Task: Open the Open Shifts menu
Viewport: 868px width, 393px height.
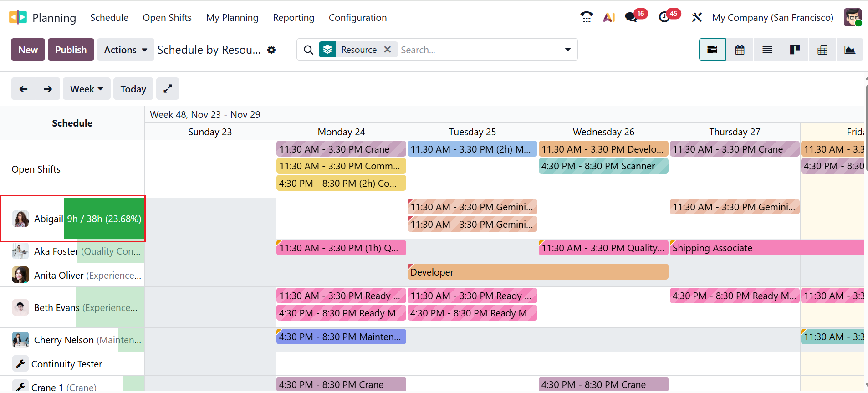Action: 167,17
